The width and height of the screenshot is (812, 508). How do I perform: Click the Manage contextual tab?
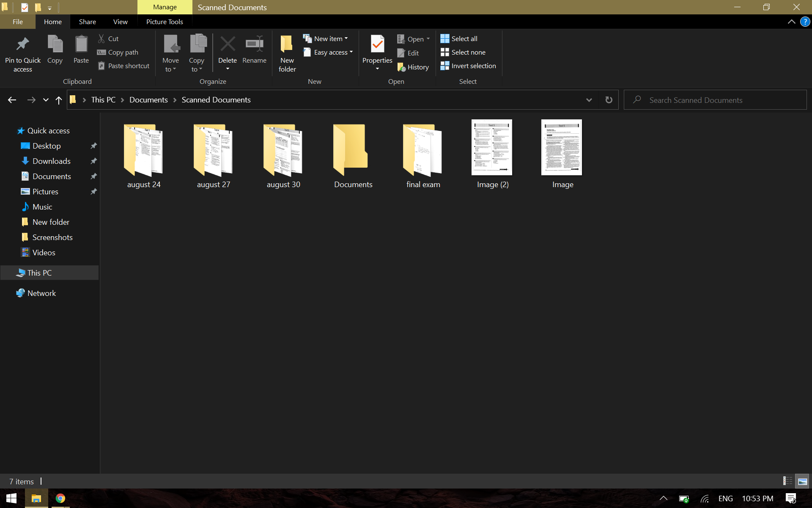coord(165,7)
